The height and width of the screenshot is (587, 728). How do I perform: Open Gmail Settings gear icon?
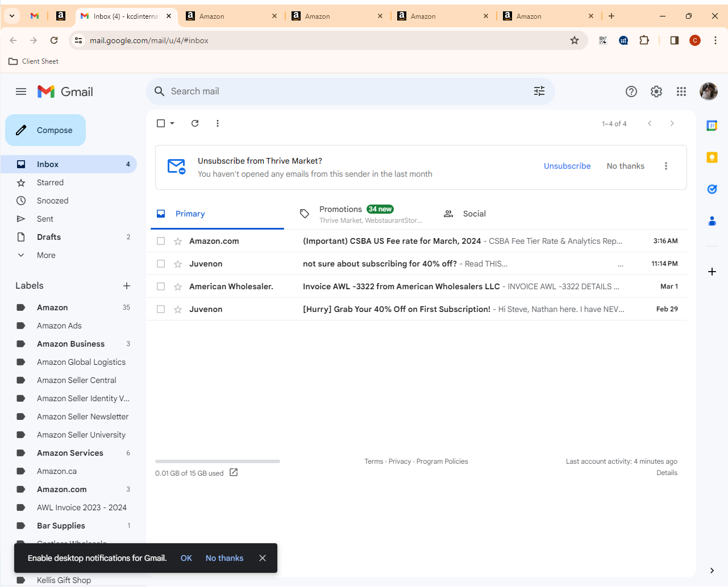pos(656,91)
